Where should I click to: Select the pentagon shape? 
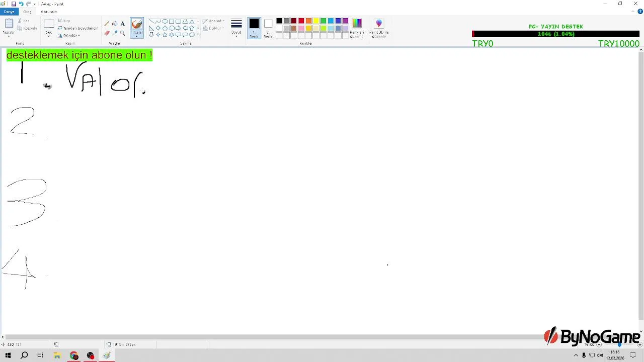(165, 28)
